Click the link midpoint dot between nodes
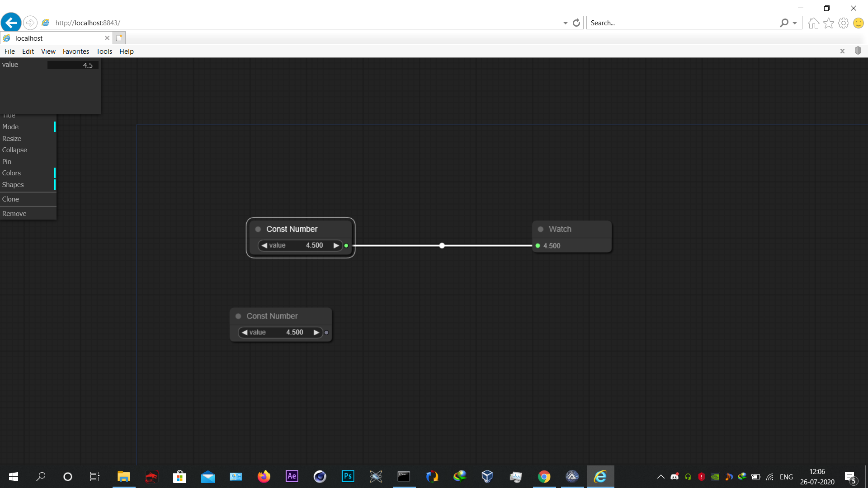 [x=442, y=246]
